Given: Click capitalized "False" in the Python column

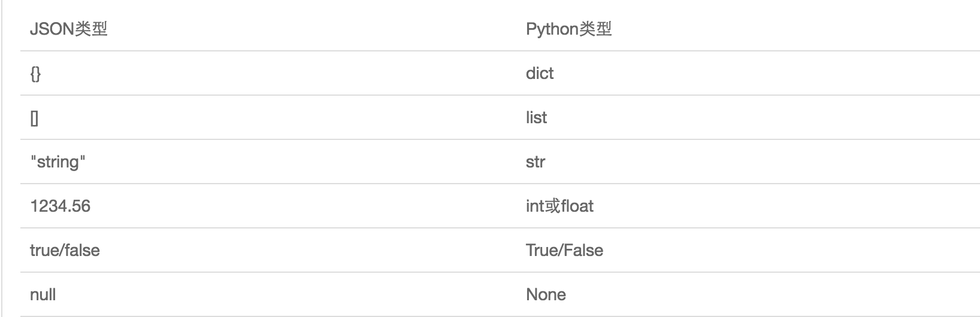Looking at the screenshot, I should pos(583,250).
